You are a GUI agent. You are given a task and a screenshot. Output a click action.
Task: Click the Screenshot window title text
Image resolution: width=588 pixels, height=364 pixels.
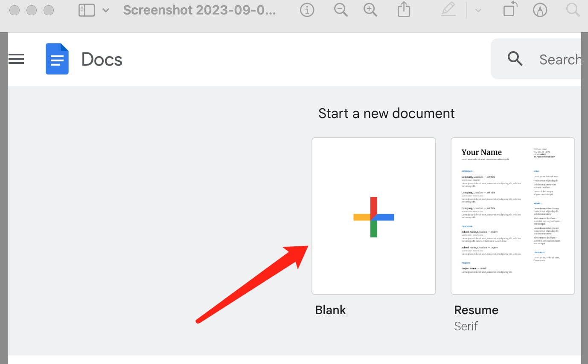(200, 10)
